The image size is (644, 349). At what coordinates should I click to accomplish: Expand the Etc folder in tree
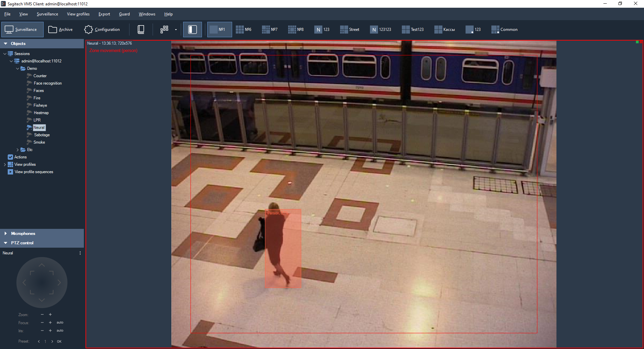(x=18, y=150)
